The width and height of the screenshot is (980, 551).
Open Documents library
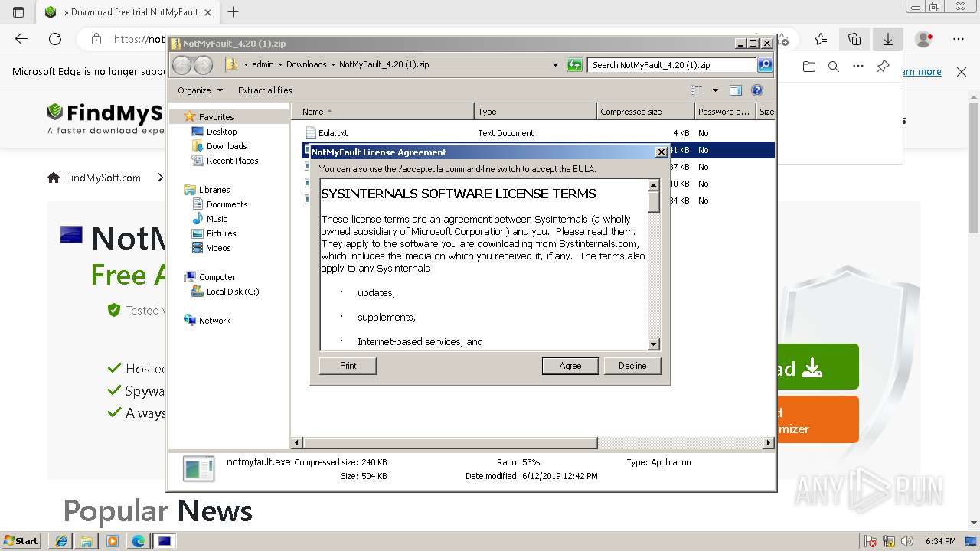227,204
